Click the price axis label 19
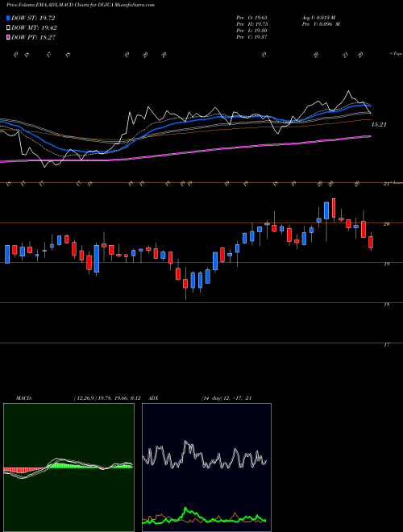 coord(386,264)
